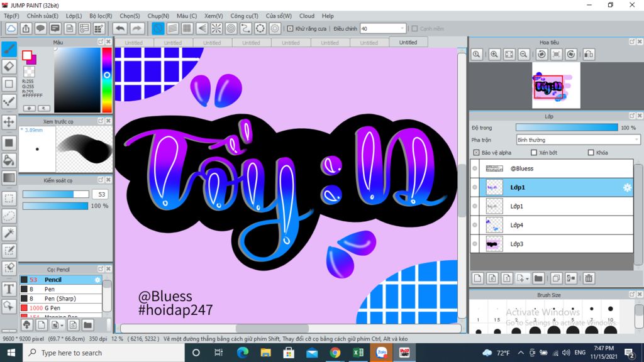Show hidden system tray icons chevron

(520, 353)
